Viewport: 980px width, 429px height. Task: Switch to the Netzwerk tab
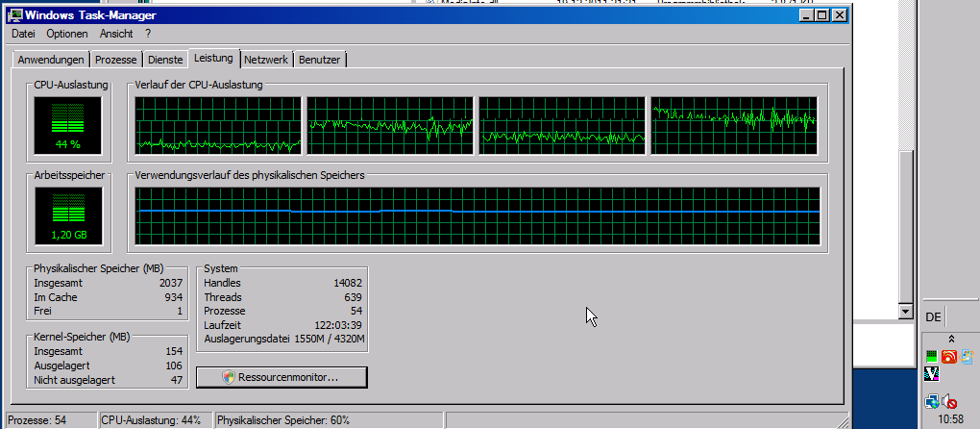click(266, 60)
